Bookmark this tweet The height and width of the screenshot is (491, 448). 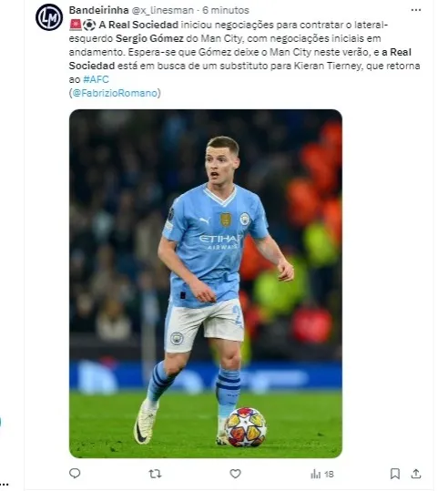(x=395, y=474)
